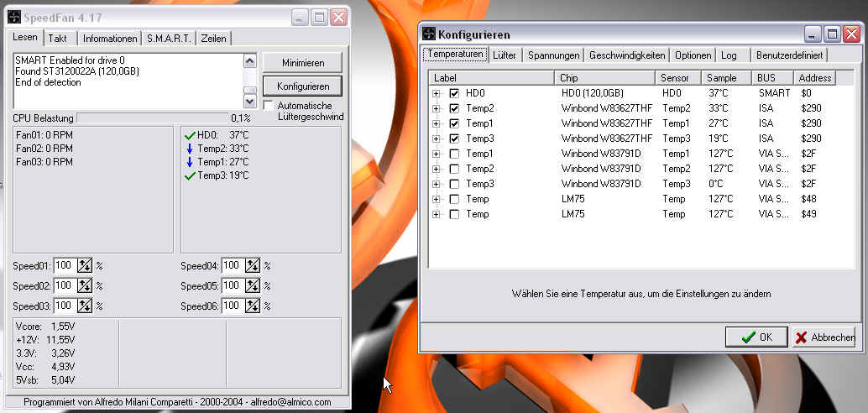Uncheck the Winbond W83627THF Temp2 checkbox
The width and height of the screenshot is (868, 413).
tap(454, 108)
